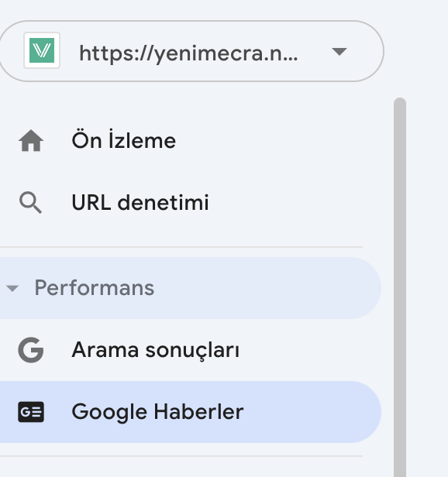Click the green yenimecra site favicon

tap(42, 50)
